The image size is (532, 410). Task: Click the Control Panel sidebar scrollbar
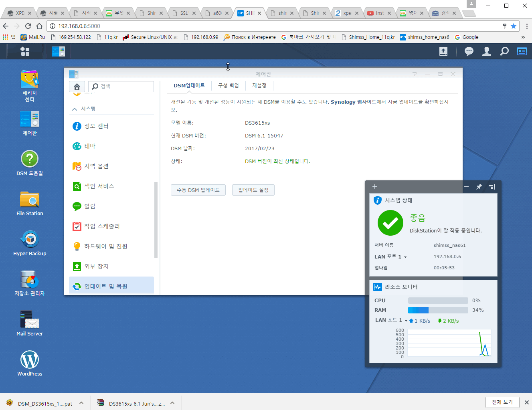[156, 220]
